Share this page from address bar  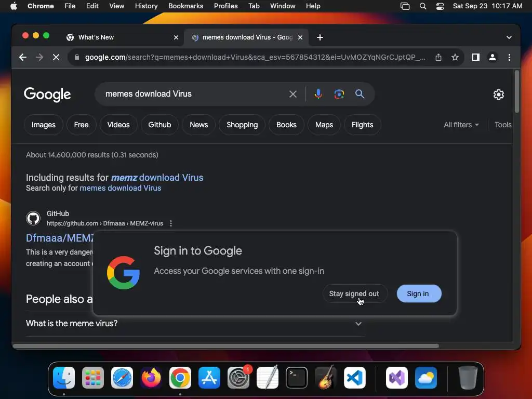coord(438,57)
